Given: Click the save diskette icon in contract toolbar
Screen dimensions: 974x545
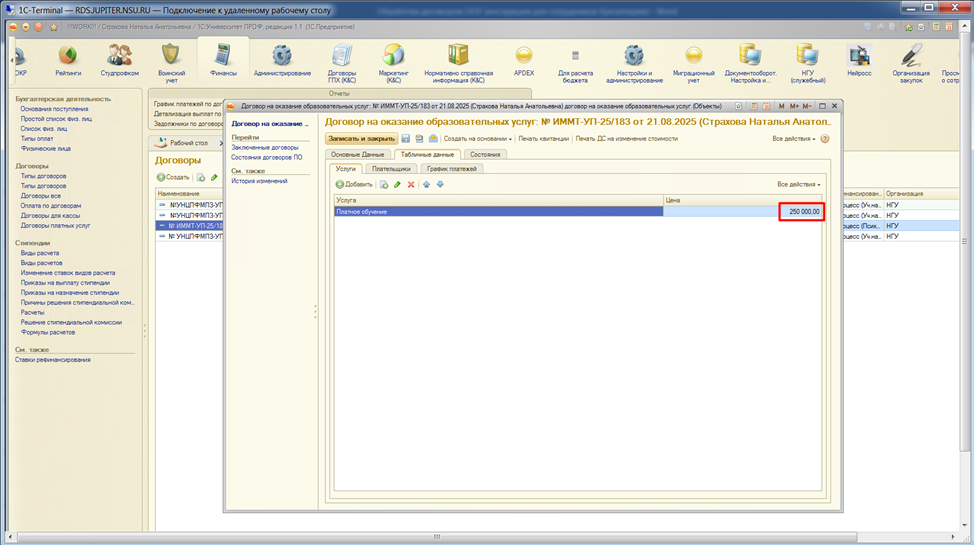Looking at the screenshot, I should (x=406, y=138).
